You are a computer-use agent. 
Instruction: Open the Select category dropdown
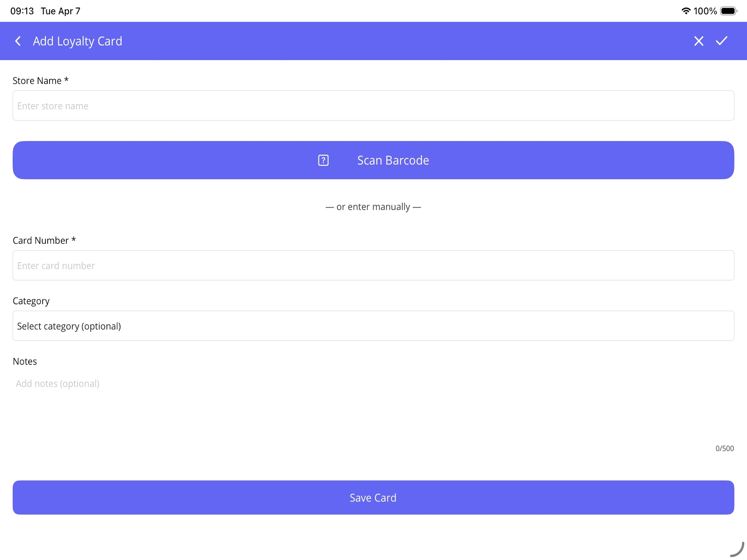pyautogui.click(x=373, y=326)
